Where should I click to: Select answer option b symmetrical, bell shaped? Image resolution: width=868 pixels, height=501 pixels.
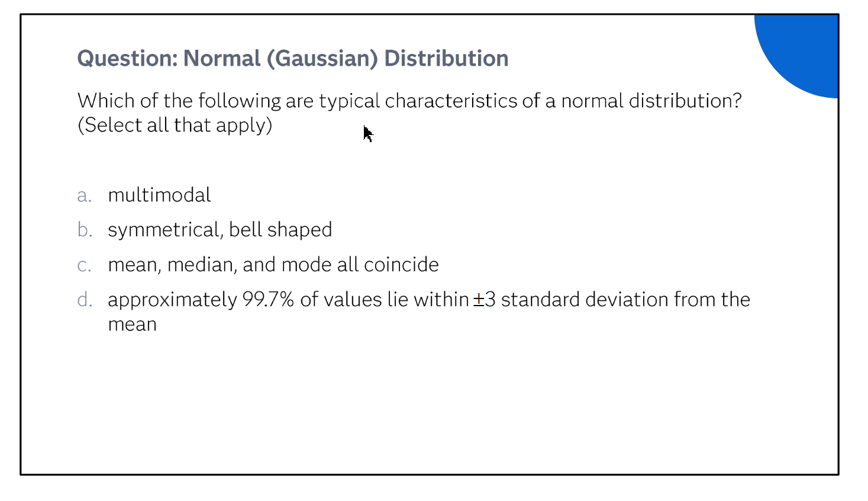coord(205,230)
